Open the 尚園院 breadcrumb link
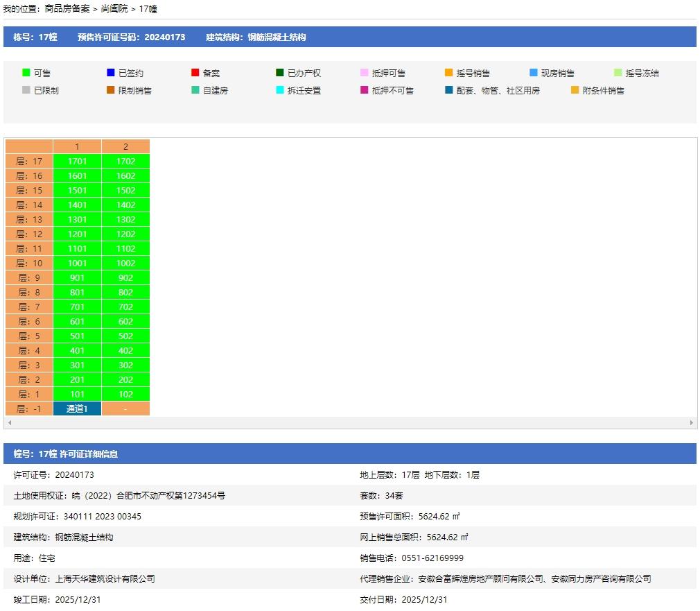Screen dimensions: 700x611 [114, 9]
